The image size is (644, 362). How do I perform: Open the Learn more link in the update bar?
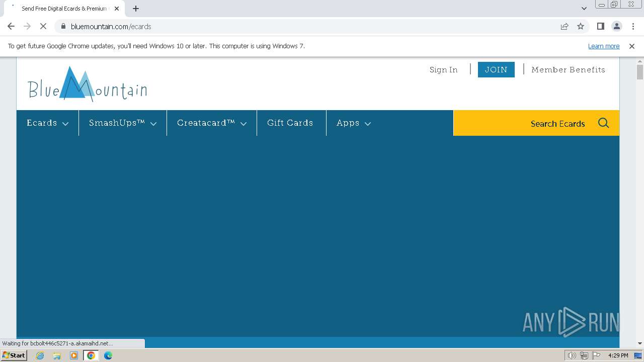coord(604,46)
